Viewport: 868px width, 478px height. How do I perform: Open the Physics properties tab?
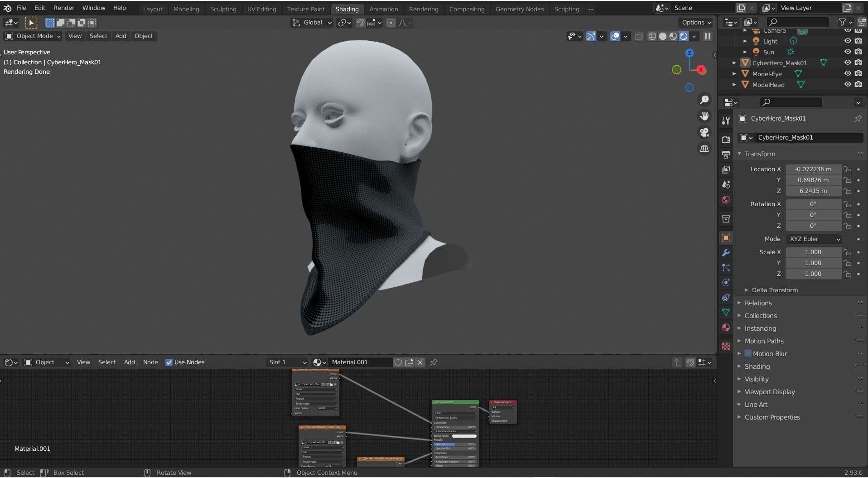click(x=726, y=282)
